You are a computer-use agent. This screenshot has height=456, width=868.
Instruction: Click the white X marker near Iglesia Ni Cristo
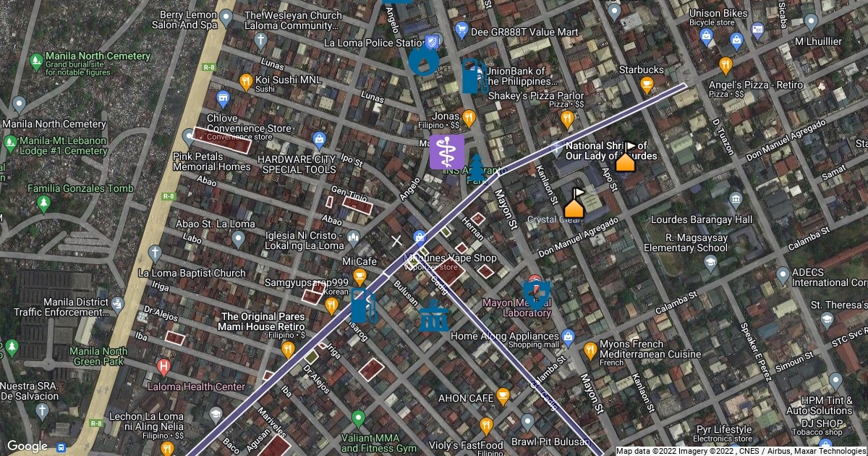tap(396, 240)
